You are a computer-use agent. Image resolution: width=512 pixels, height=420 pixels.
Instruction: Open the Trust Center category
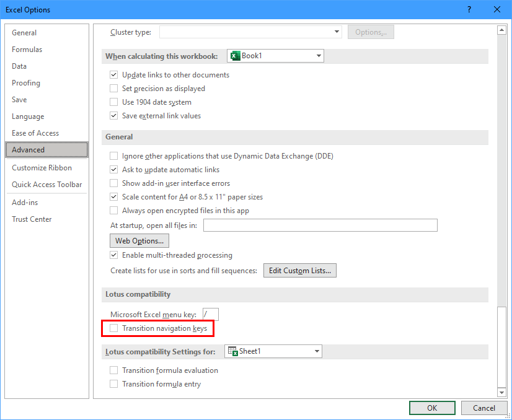click(46, 219)
